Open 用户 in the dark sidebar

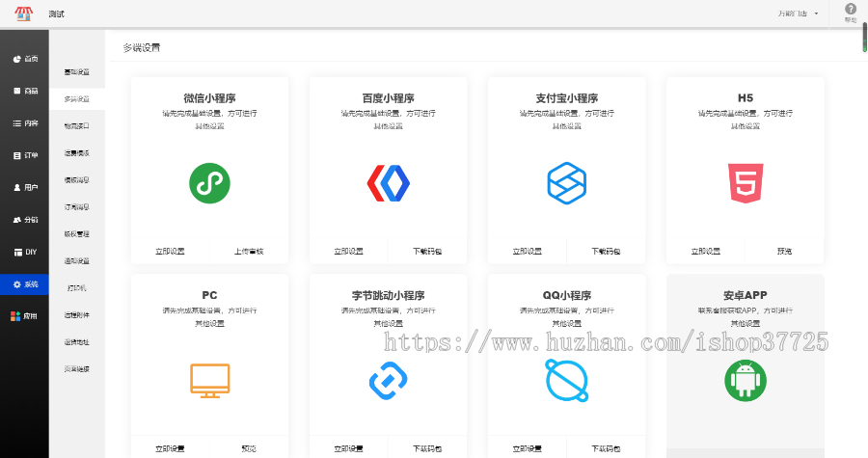click(x=24, y=187)
